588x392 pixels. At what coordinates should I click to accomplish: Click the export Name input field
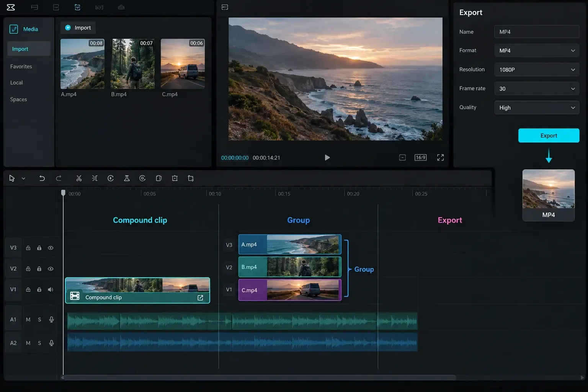tap(537, 32)
